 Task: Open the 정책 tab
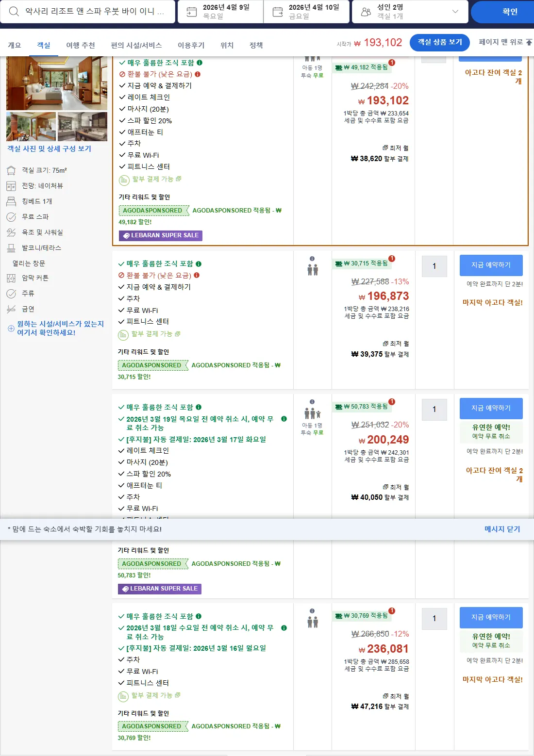click(x=256, y=45)
